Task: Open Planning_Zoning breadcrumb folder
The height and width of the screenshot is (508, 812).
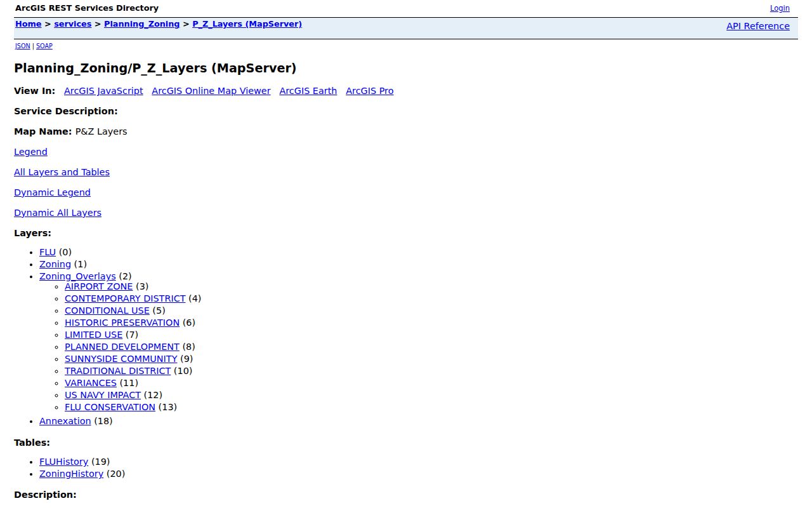Action: click(x=142, y=24)
